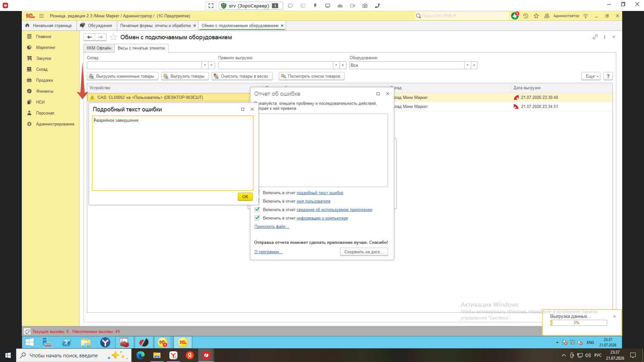Screen dimensions: 644x362
Task: Click the phone call icon
Action: tap(377, 6)
